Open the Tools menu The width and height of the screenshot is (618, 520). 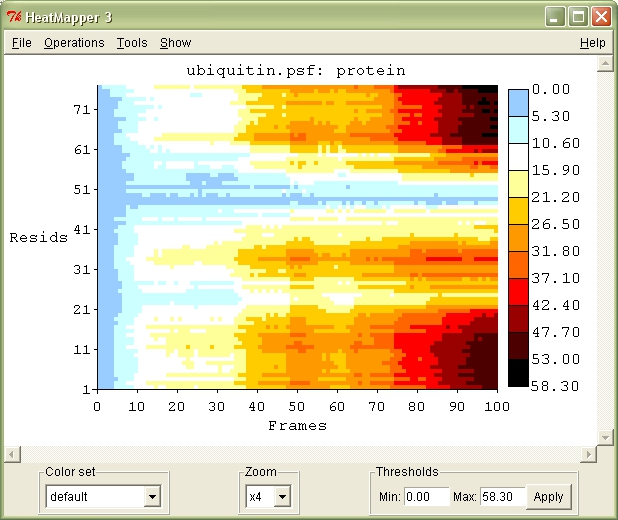pos(131,43)
